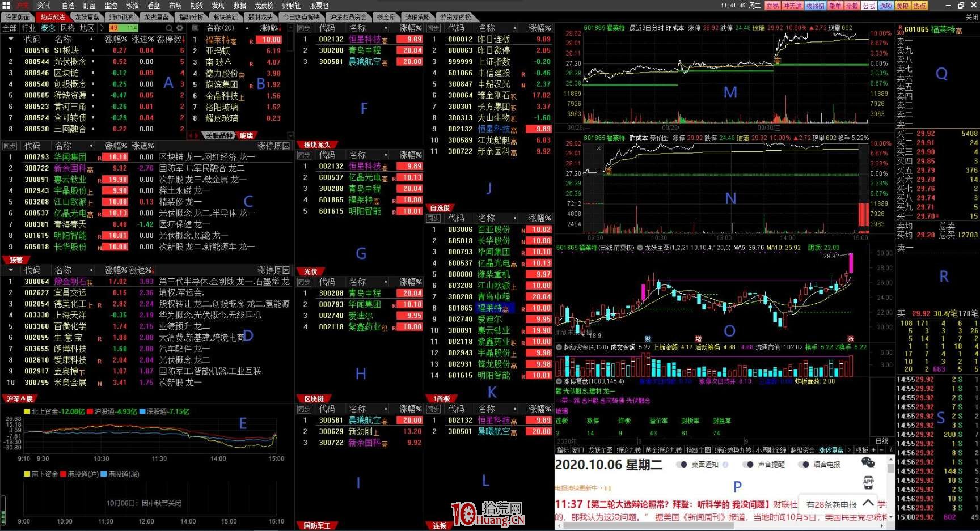
Task: Select the 880516 ST板块 row
Action: tap(94, 50)
